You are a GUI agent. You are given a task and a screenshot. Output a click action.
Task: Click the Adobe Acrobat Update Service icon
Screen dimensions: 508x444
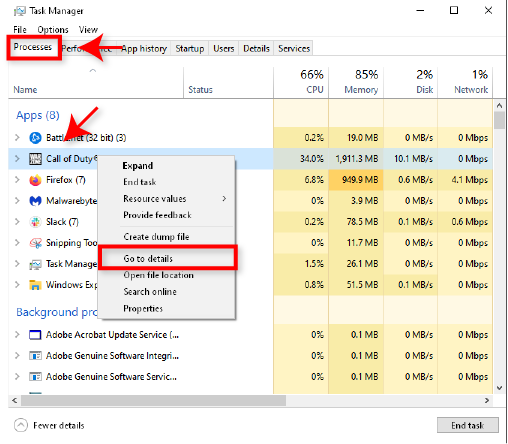pyautogui.click(x=35, y=335)
